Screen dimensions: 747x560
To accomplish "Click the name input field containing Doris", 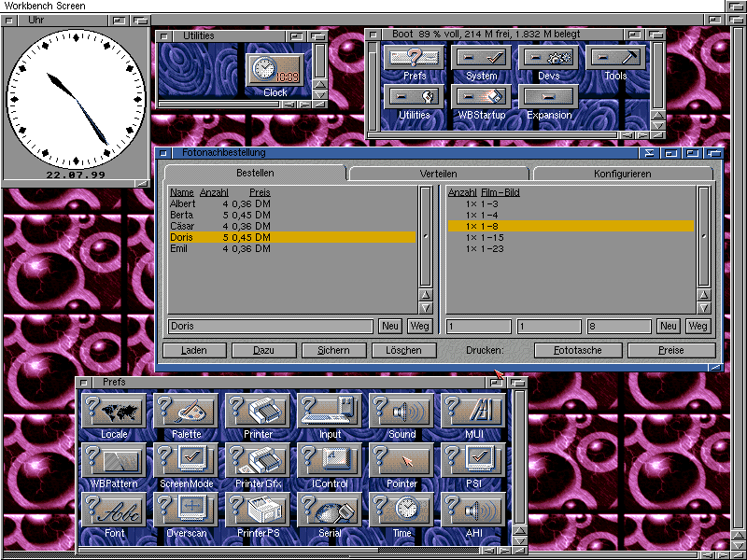I will click(x=270, y=326).
